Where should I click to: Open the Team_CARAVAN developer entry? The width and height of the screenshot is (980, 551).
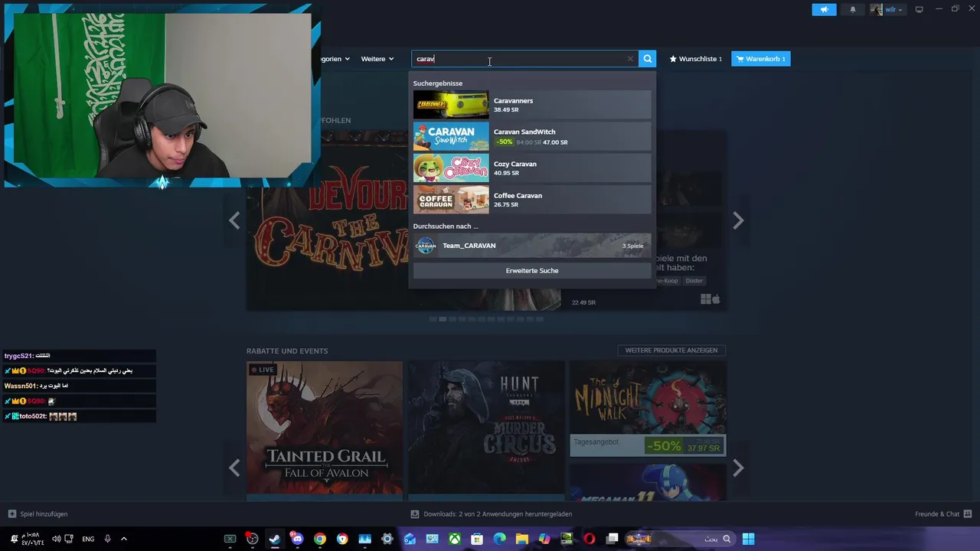pos(532,246)
